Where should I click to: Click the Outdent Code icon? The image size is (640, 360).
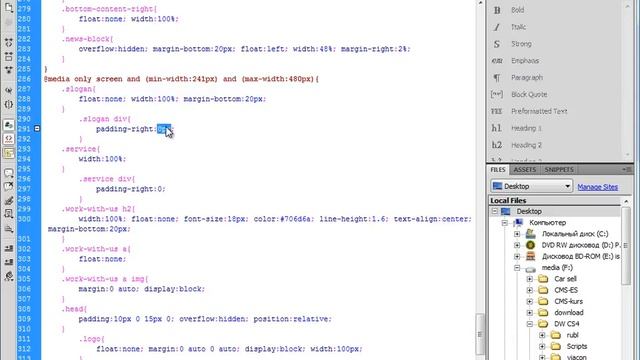click(x=9, y=262)
